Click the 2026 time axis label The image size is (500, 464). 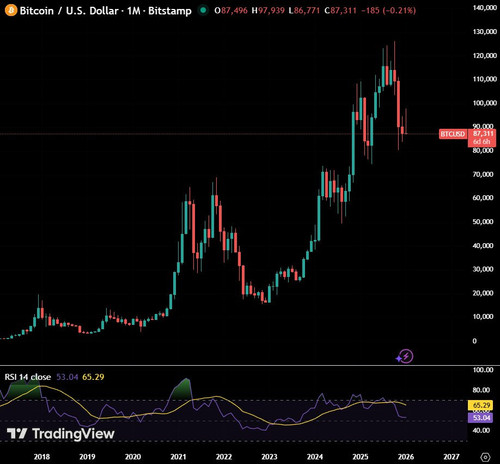click(406, 457)
